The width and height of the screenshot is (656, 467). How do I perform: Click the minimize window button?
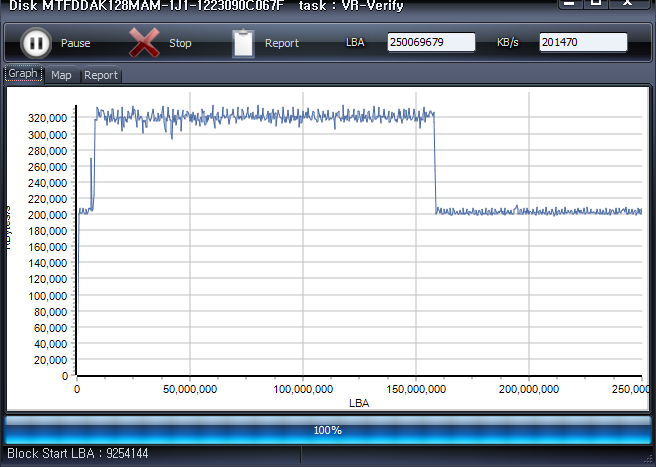click(x=569, y=3)
